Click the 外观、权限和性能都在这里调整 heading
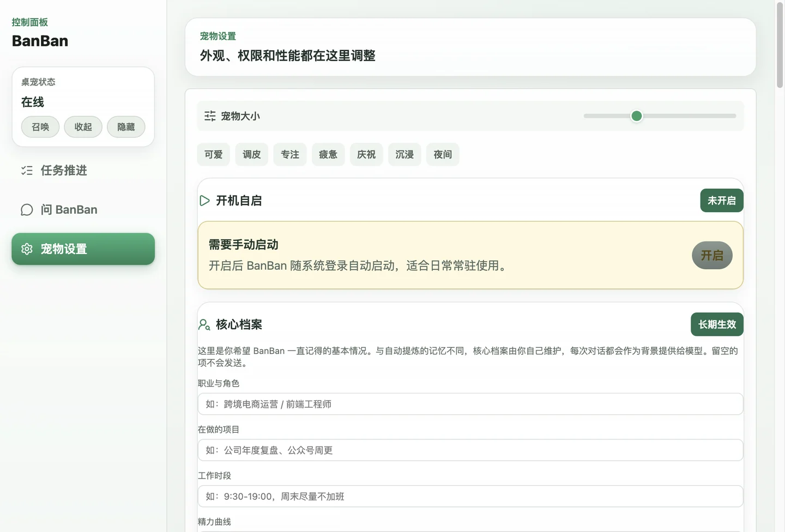Image resolution: width=785 pixels, height=532 pixels. [288, 56]
